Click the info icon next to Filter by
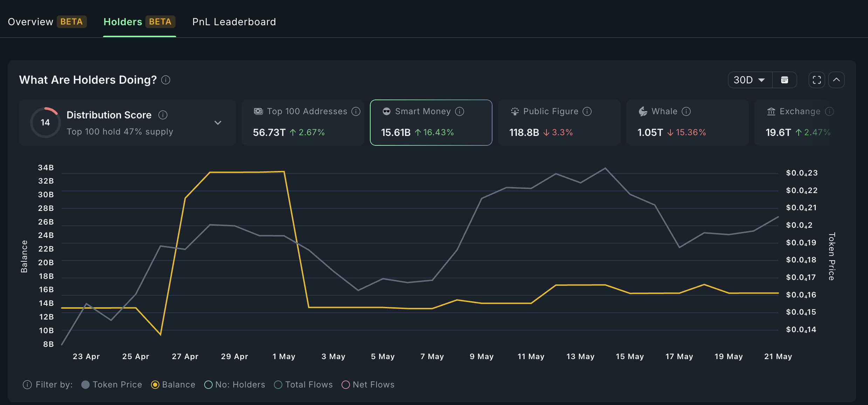This screenshot has width=868, height=405. tap(27, 384)
